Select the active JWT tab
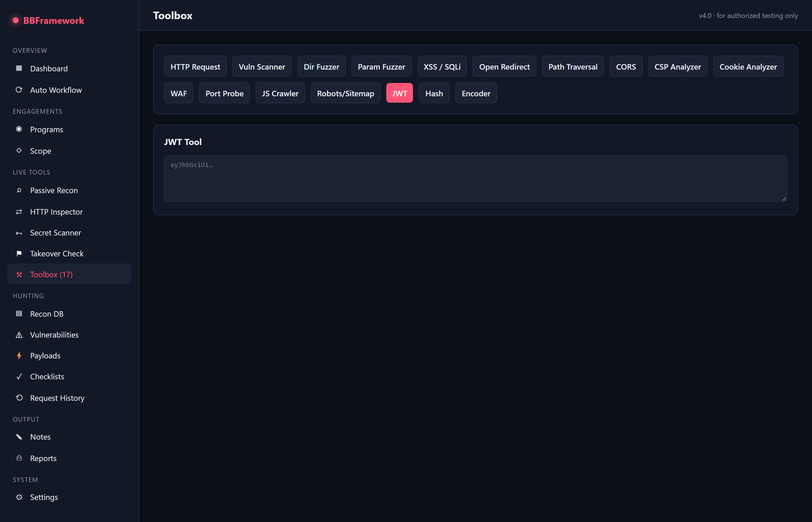The height and width of the screenshot is (522, 812). coord(399,93)
